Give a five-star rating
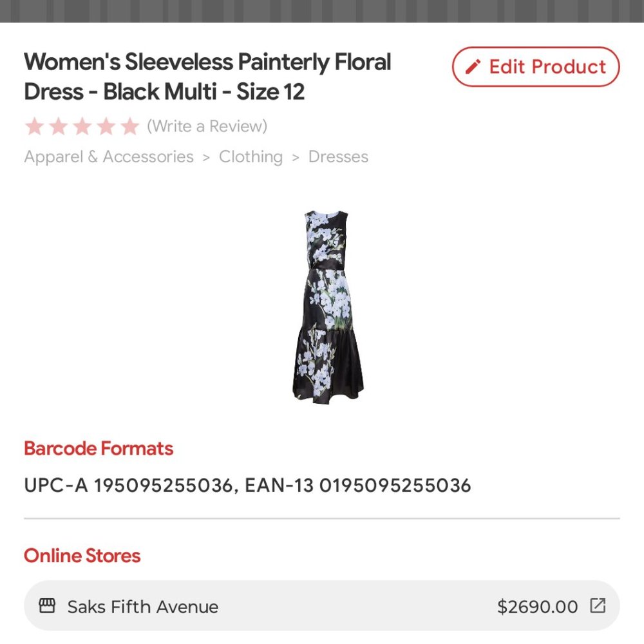The height and width of the screenshot is (644, 644). tap(129, 126)
